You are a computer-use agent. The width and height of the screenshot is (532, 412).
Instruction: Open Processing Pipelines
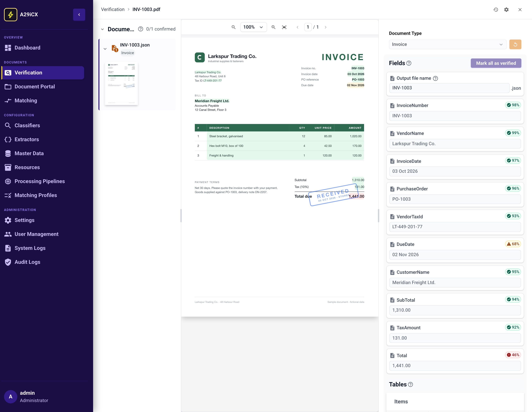pyautogui.click(x=43, y=181)
